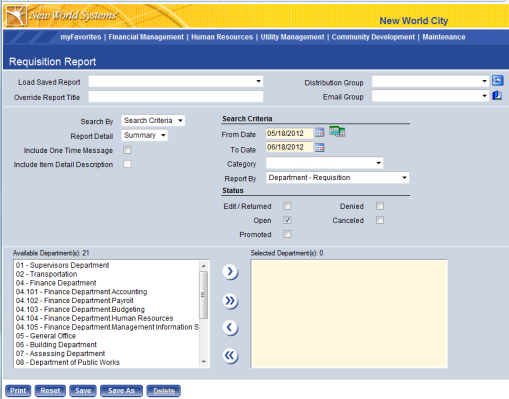Open the Distribution Group dropdown

pyautogui.click(x=431, y=81)
